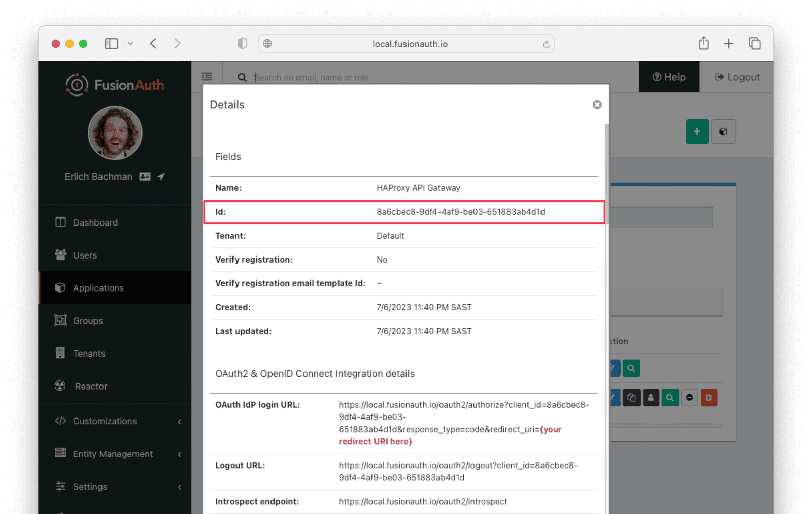Open a new browser tab
The width and height of the screenshot is (812, 514).
point(728,44)
